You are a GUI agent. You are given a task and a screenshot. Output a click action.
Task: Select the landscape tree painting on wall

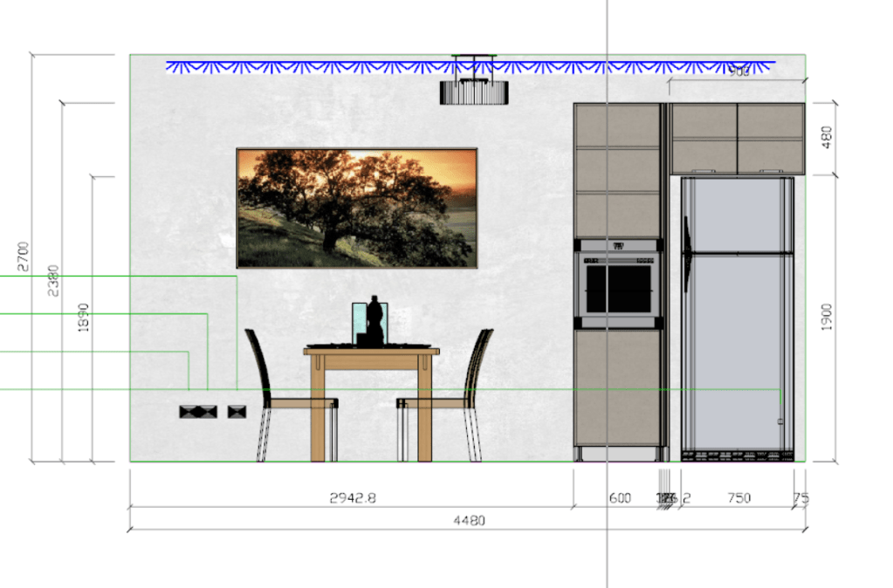coord(357,208)
